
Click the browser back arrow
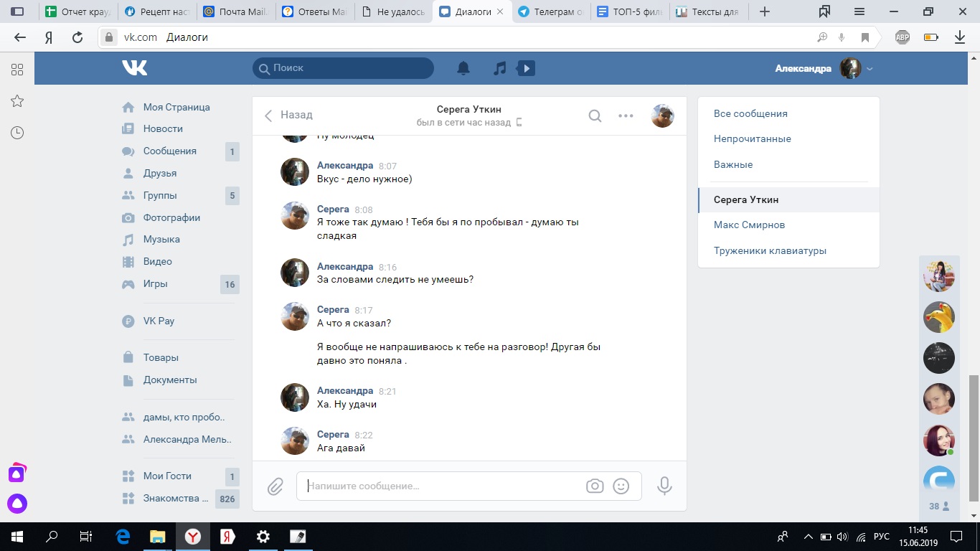pos(20,37)
